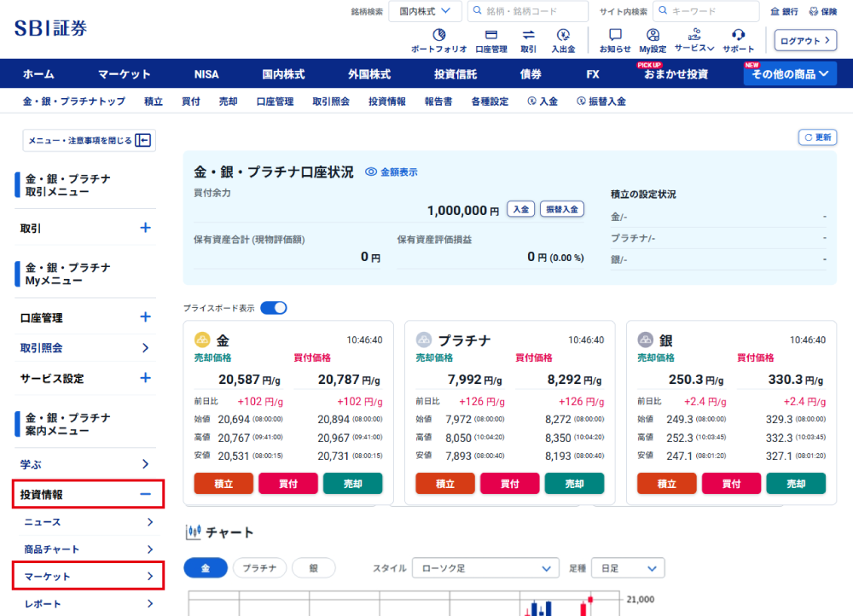
Task: Click the stock name/code search field
Action: tap(528, 11)
